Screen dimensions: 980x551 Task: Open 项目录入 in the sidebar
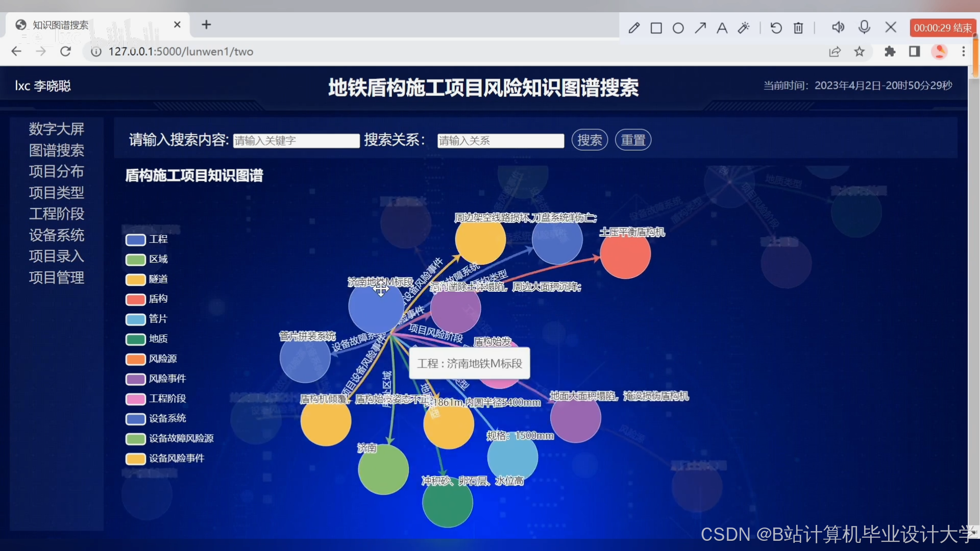tap(57, 256)
